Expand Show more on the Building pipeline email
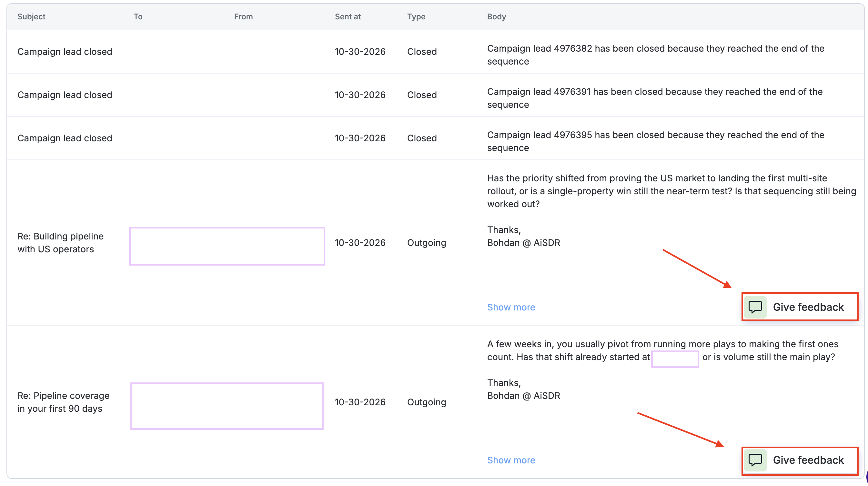The image size is (868, 486). pyautogui.click(x=511, y=307)
